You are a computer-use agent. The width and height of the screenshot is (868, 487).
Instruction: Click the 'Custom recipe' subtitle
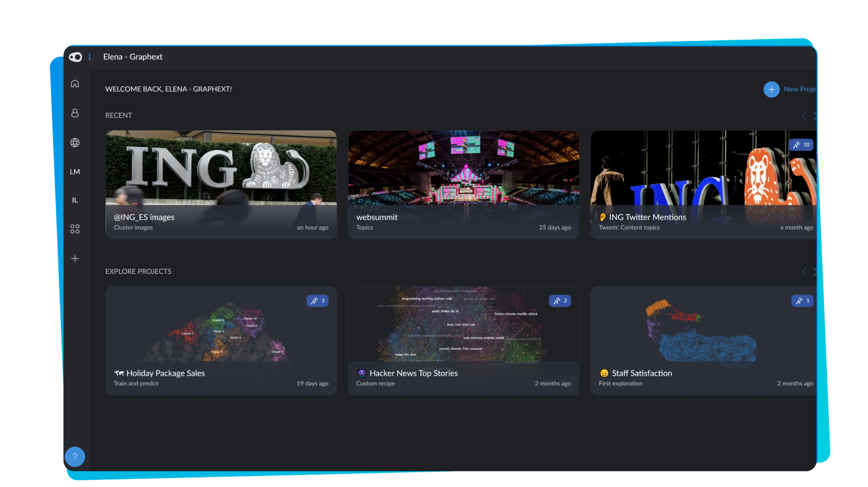(376, 384)
